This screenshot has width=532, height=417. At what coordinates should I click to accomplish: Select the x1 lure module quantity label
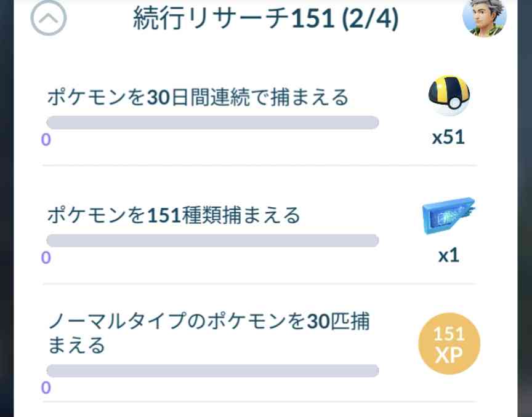(448, 256)
